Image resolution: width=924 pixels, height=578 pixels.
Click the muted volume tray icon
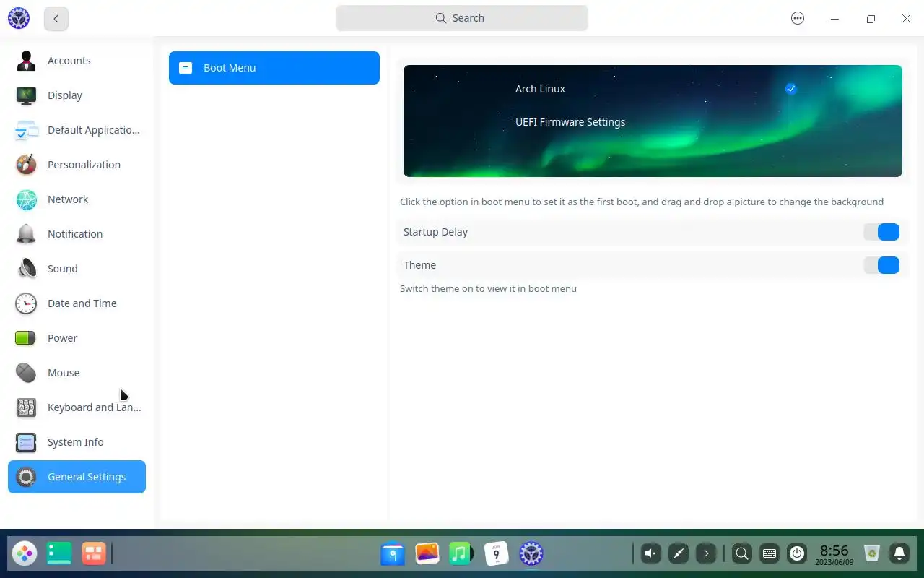(650, 554)
